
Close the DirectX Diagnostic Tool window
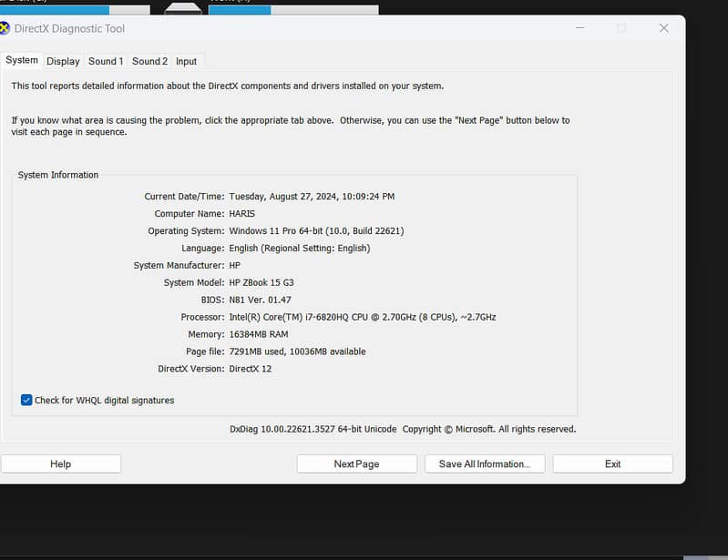click(x=663, y=28)
